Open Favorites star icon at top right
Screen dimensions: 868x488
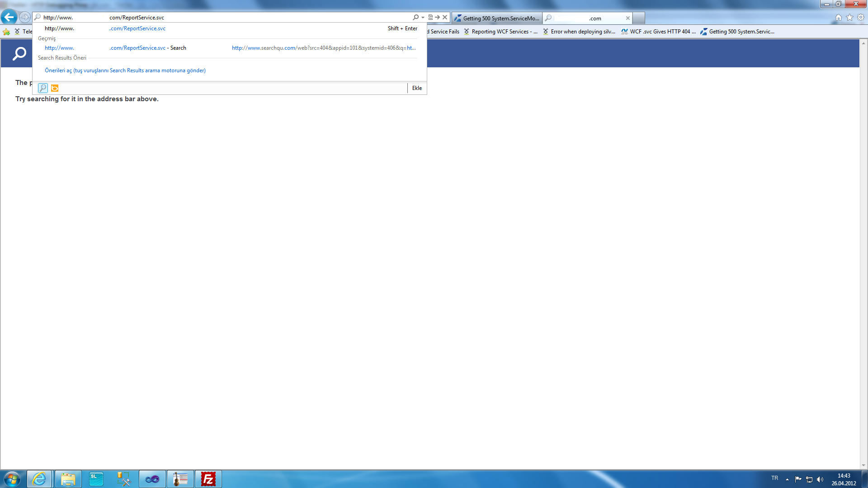click(x=850, y=18)
